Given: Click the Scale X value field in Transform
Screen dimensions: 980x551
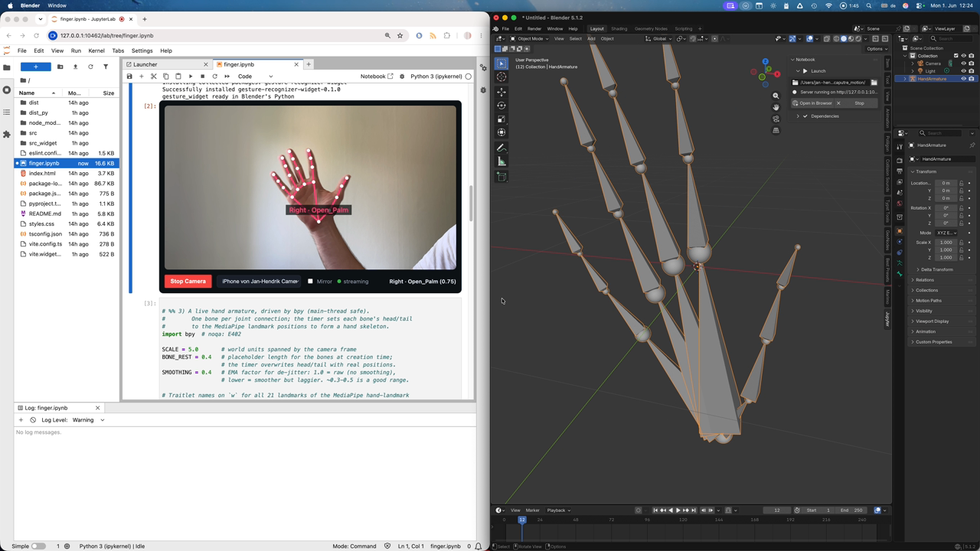Looking at the screenshot, I should click(946, 243).
